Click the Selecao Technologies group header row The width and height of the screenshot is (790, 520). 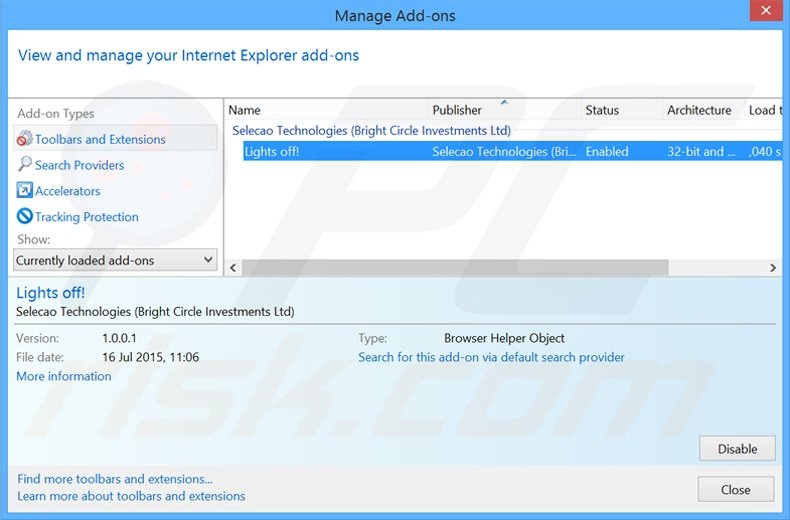coord(371,131)
